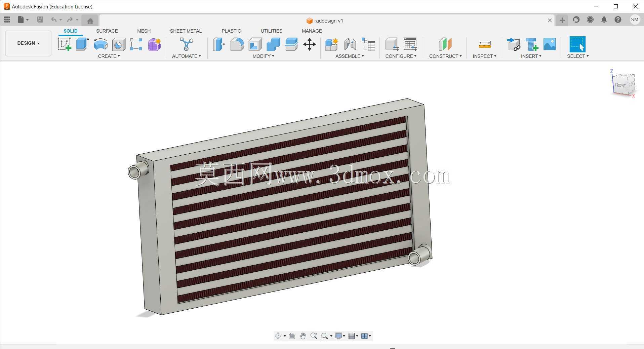Switch to the SURFACE tab
Screen dimensions: 644x349
coord(107,31)
